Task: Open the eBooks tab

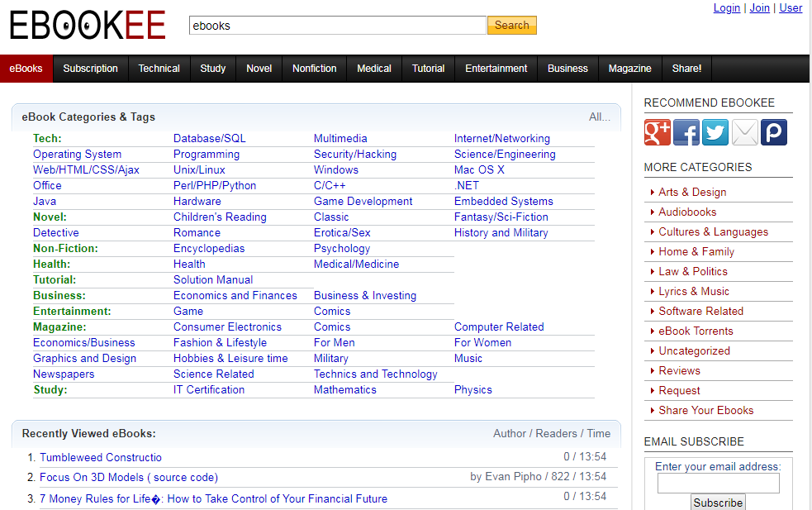Action: (26, 69)
